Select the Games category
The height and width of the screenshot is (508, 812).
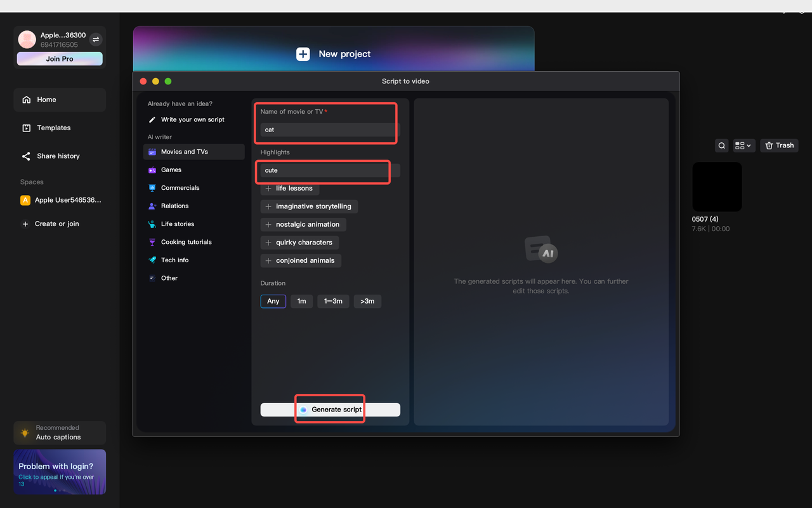coord(171,170)
